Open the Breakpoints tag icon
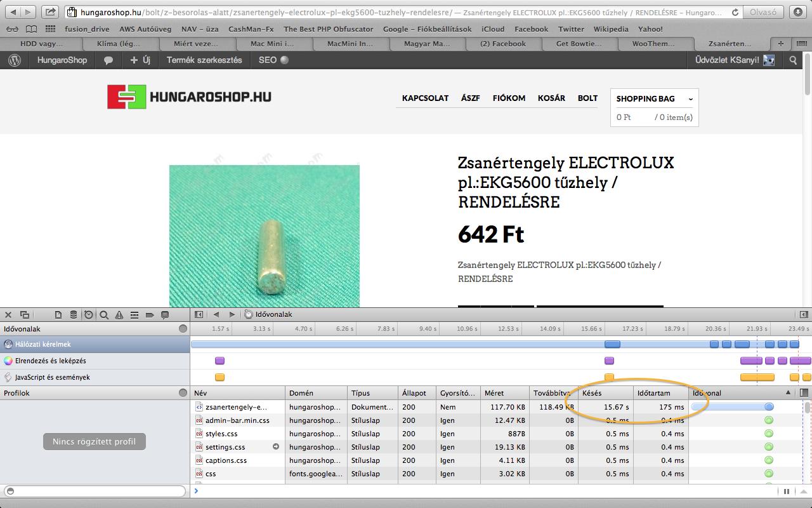 coord(150,314)
